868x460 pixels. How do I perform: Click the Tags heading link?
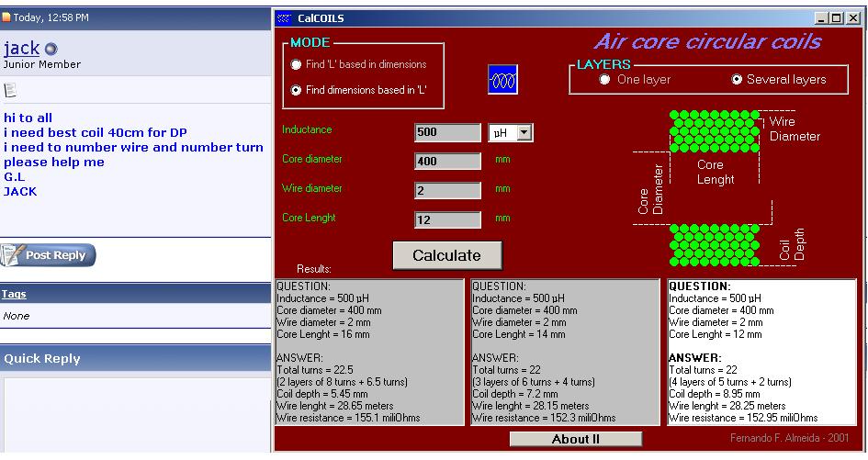[14, 294]
